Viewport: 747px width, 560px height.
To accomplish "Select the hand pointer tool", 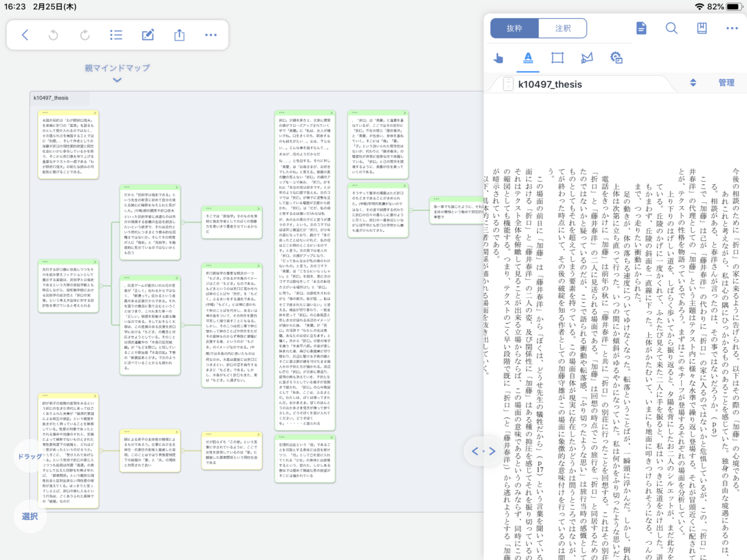I will pyautogui.click(x=498, y=58).
